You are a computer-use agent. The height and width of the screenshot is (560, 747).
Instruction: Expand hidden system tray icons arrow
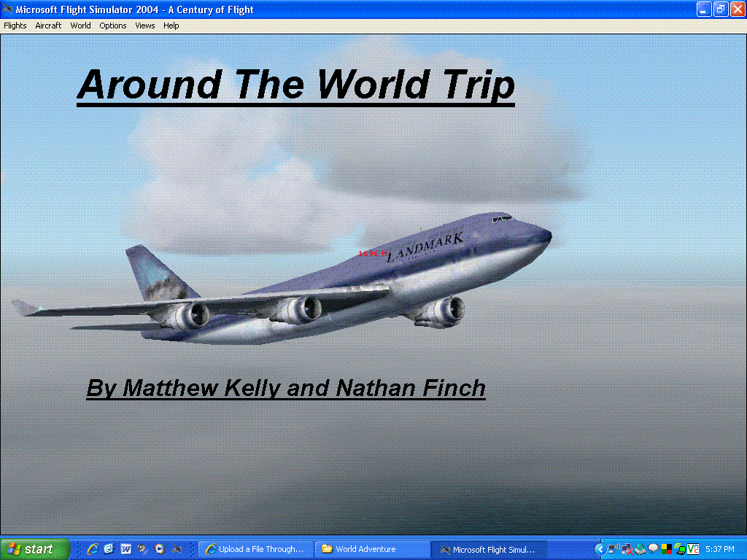tap(600, 549)
